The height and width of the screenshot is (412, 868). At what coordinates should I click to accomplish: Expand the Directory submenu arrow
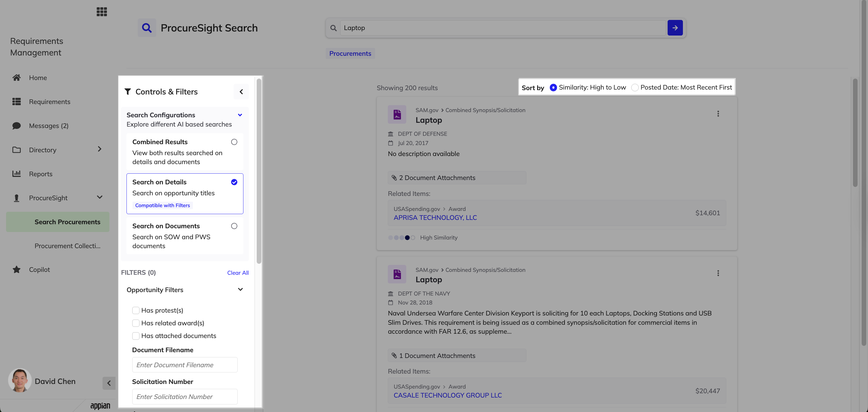(x=99, y=149)
